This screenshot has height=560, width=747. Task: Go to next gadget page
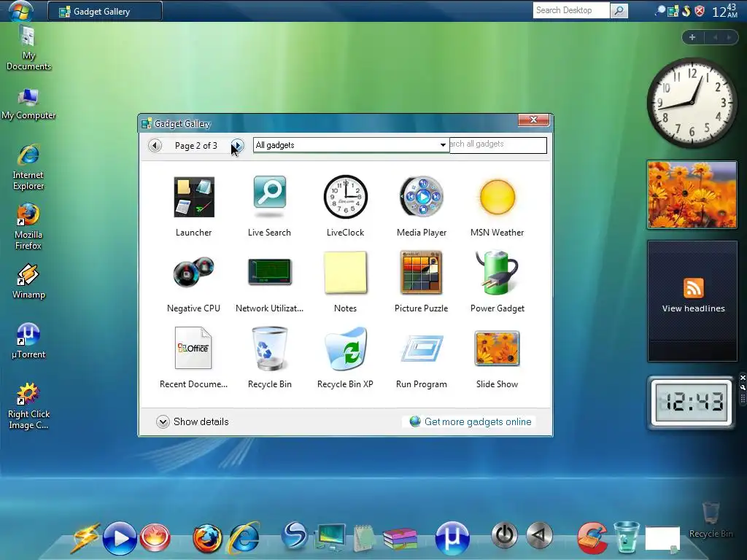pos(237,145)
